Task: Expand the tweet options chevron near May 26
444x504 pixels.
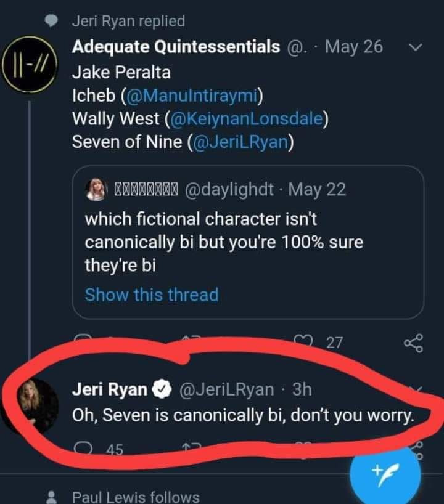Action: coord(415,47)
